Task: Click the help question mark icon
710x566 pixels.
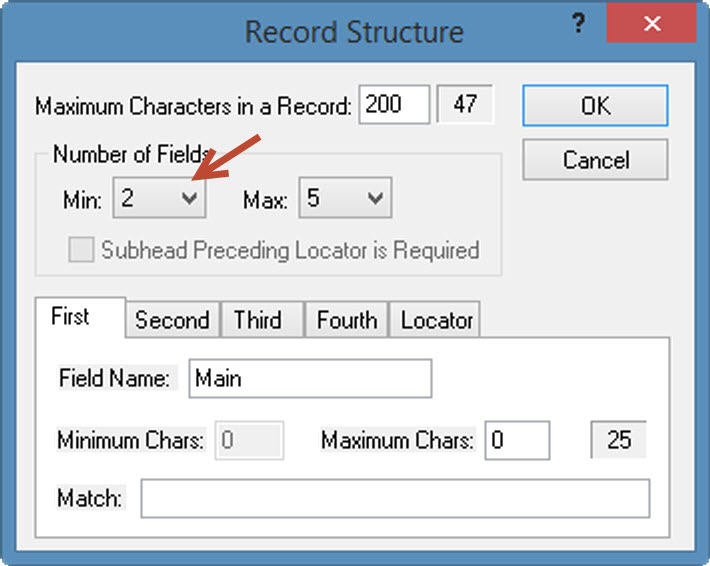Action: click(577, 23)
